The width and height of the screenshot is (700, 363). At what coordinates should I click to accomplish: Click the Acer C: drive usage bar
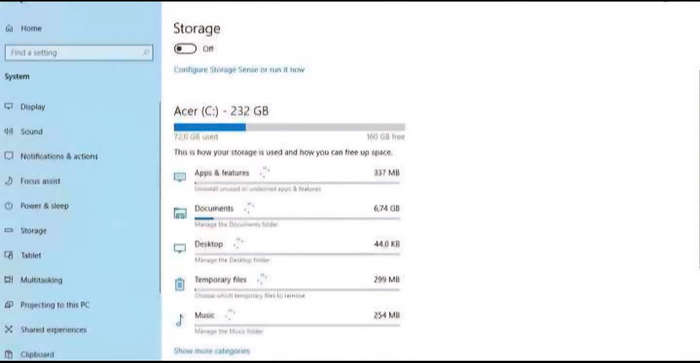[289, 127]
